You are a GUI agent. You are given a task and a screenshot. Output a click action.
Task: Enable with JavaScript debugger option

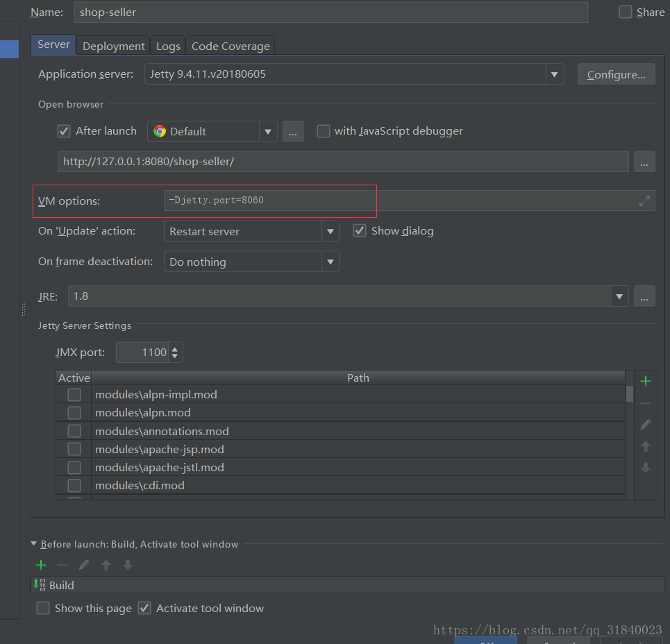pos(324,131)
